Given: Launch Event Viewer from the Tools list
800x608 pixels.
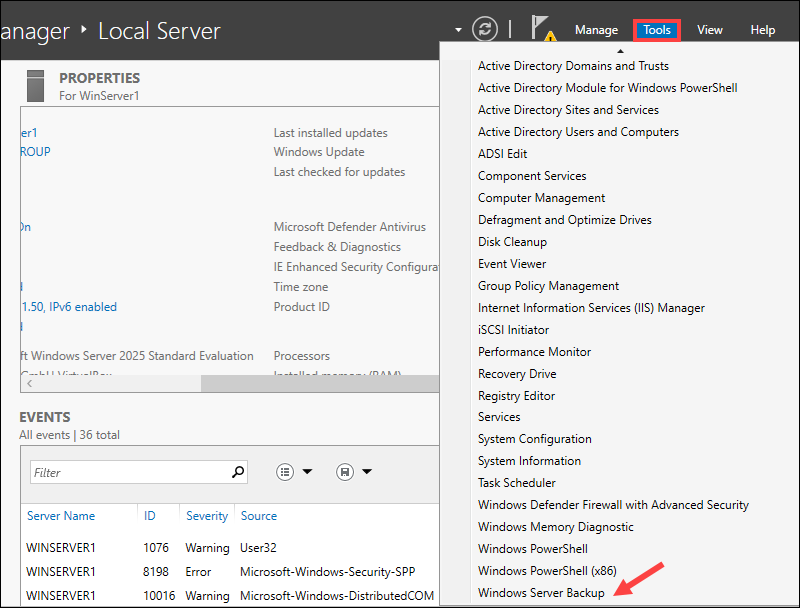Looking at the screenshot, I should click(512, 264).
